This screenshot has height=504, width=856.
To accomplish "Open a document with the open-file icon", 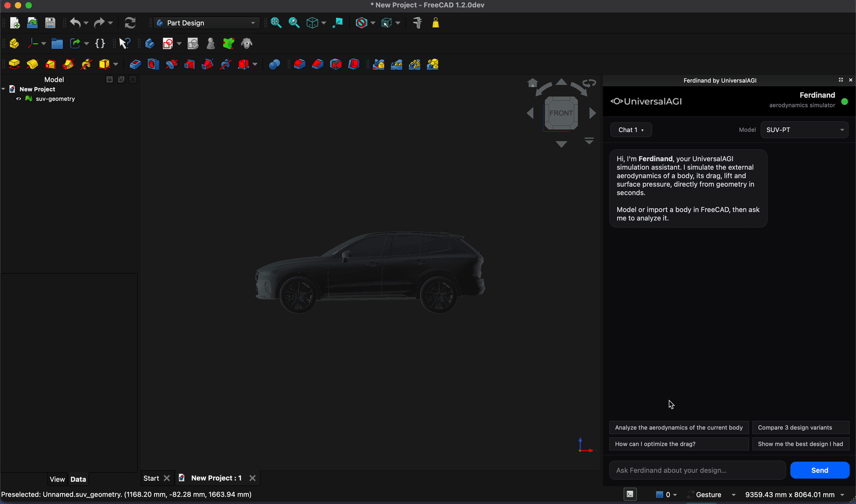I will pyautogui.click(x=33, y=23).
